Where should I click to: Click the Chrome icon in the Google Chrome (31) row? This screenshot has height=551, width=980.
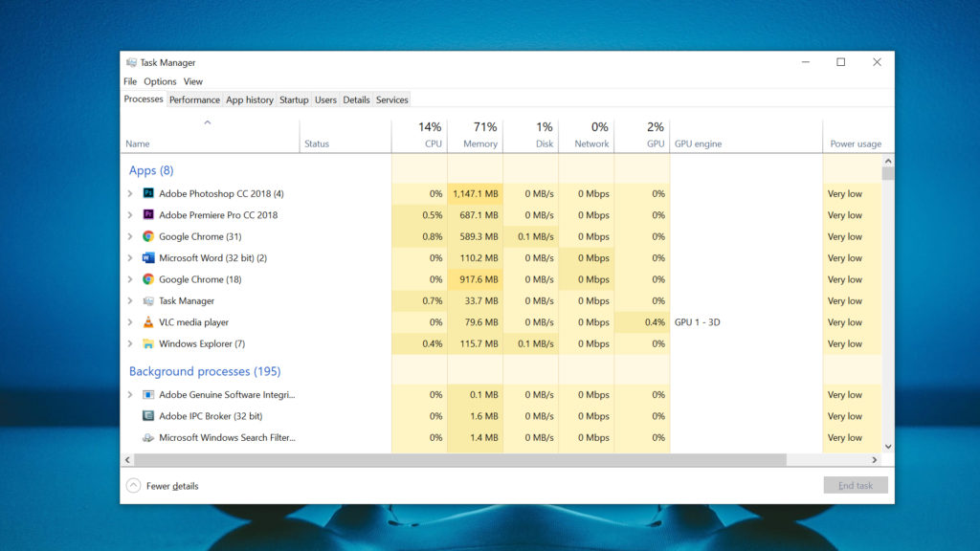pyautogui.click(x=148, y=236)
